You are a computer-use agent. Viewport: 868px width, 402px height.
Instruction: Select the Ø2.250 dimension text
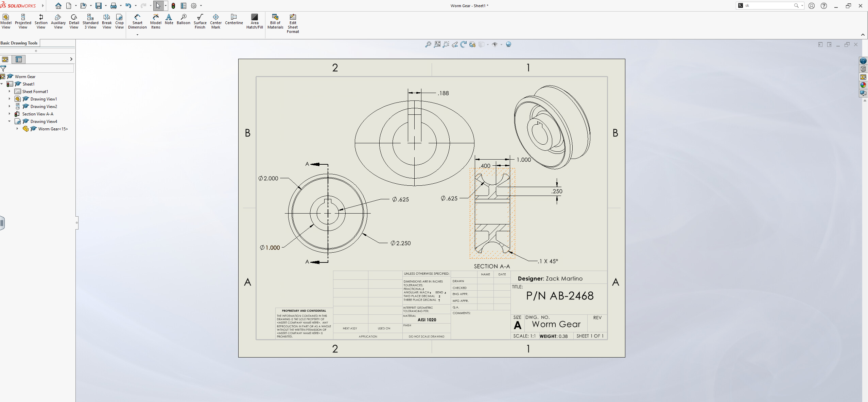coord(401,243)
